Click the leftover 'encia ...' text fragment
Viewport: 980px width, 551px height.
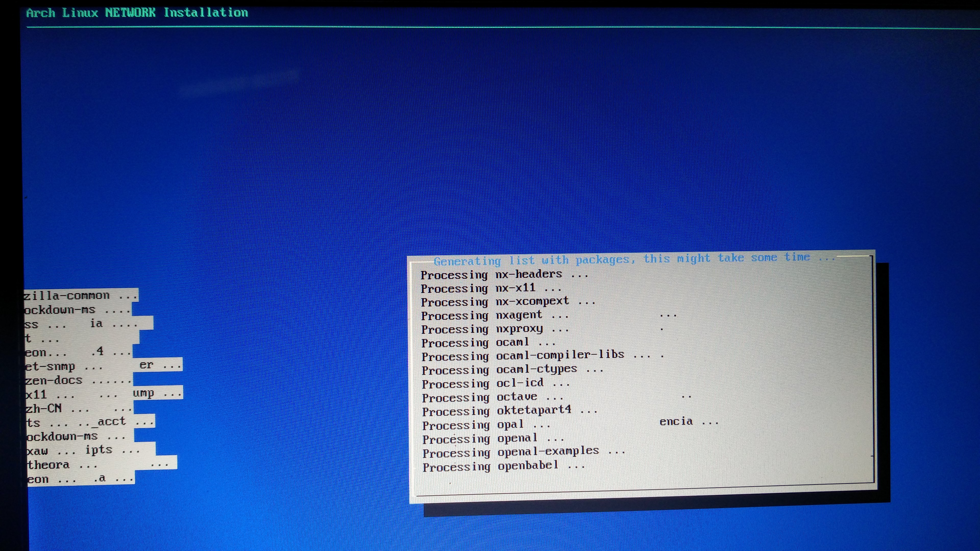[x=689, y=422]
